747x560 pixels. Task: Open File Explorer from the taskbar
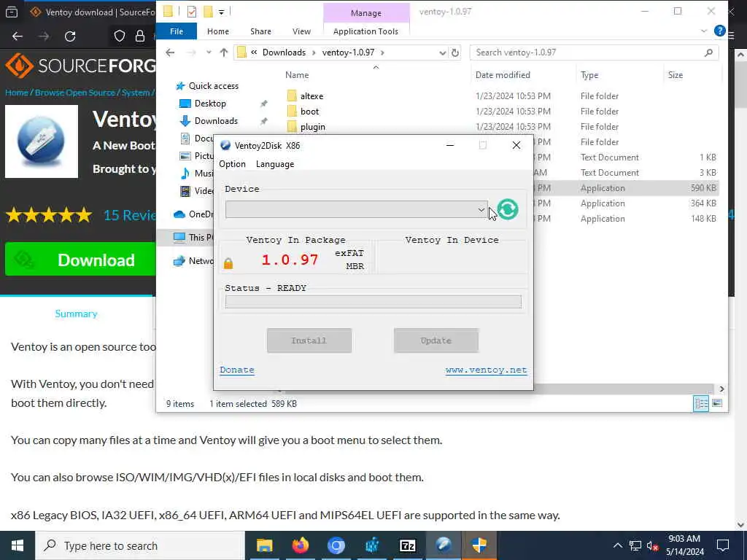[264, 545]
